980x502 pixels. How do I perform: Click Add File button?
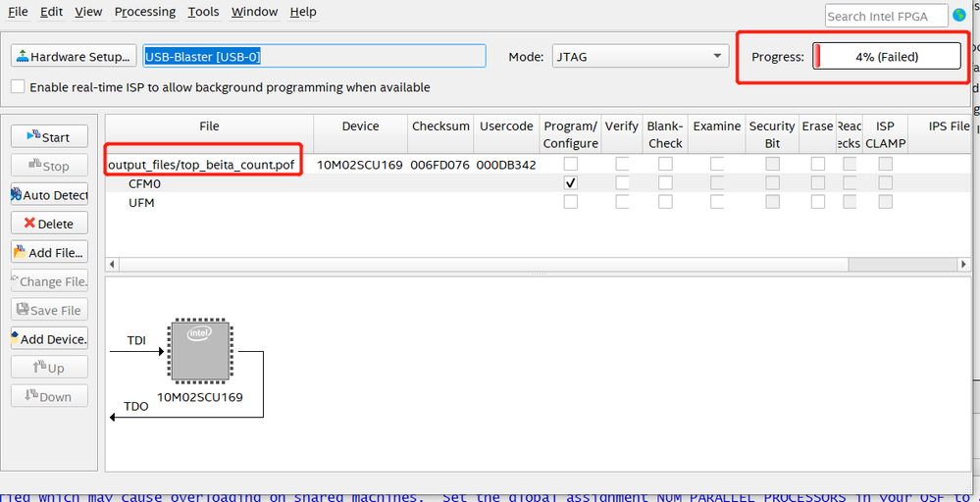click(x=49, y=252)
